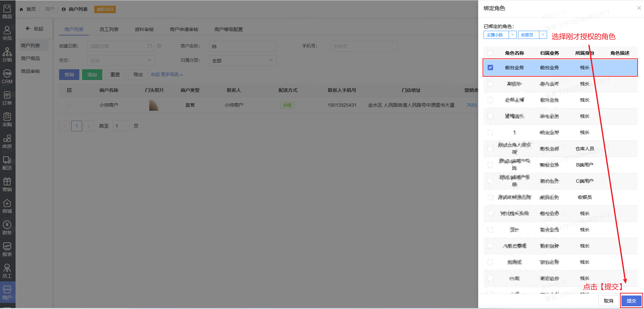Go to 订单 orders in sidebar
Screen dimensions: 644x309
click(7, 98)
